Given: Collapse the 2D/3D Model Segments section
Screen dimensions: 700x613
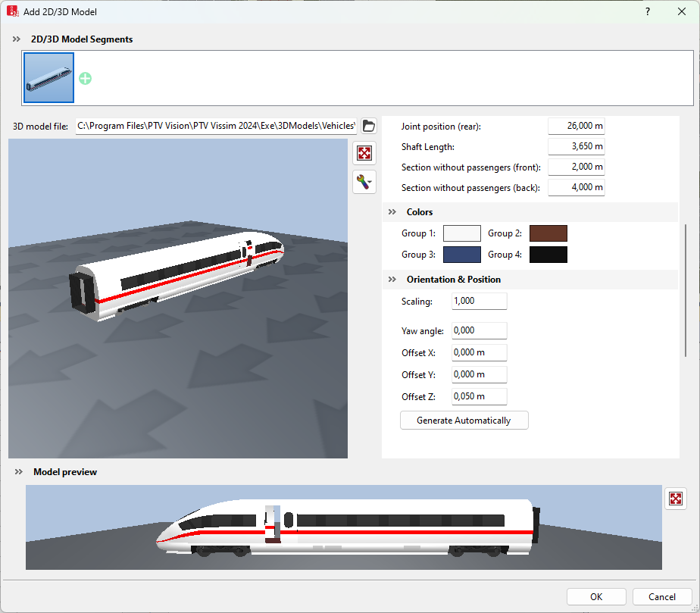Looking at the screenshot, I should (17, 39).
